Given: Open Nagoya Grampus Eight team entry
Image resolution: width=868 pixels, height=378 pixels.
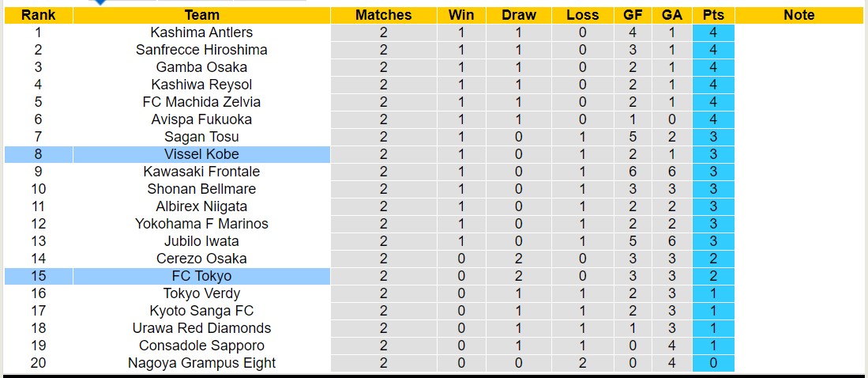Looking at the screenshot, I should [x=201, y=363].
